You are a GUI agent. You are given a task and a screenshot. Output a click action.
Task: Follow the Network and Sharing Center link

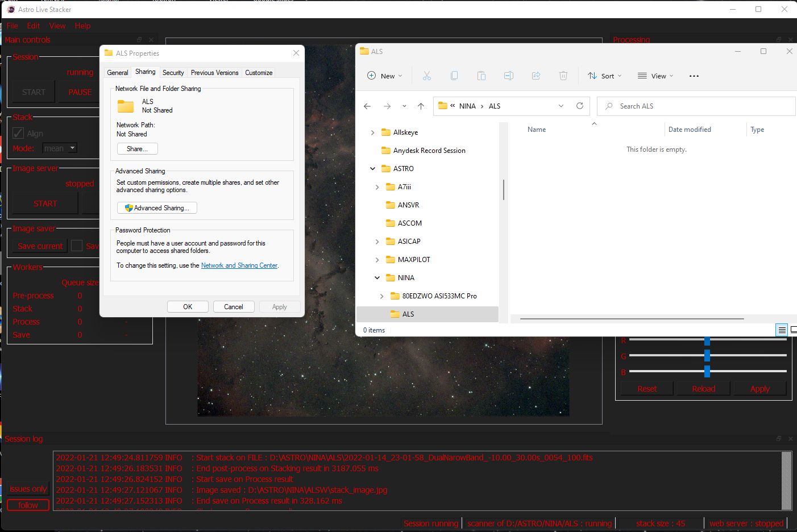click(x=239, y=265)
